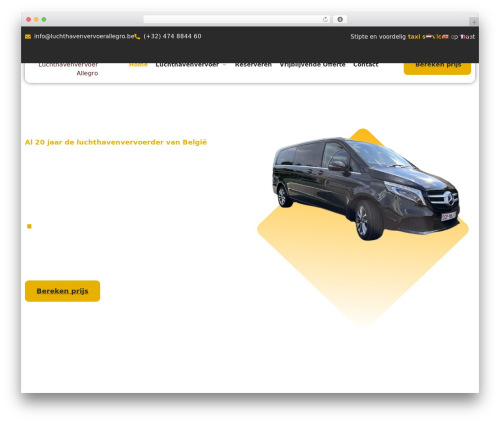Click phone number (+32) 474 8844 60
Screen dimensions: 500x423
[x=172, y=36]
